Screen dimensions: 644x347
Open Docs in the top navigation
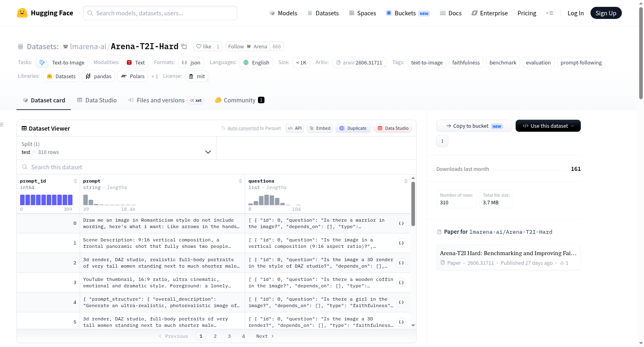click(451, 13)
